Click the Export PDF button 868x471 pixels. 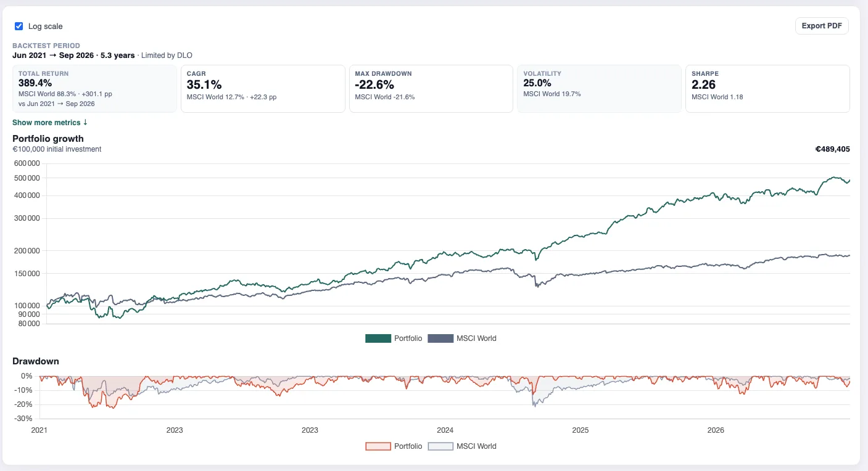point(822,26)
